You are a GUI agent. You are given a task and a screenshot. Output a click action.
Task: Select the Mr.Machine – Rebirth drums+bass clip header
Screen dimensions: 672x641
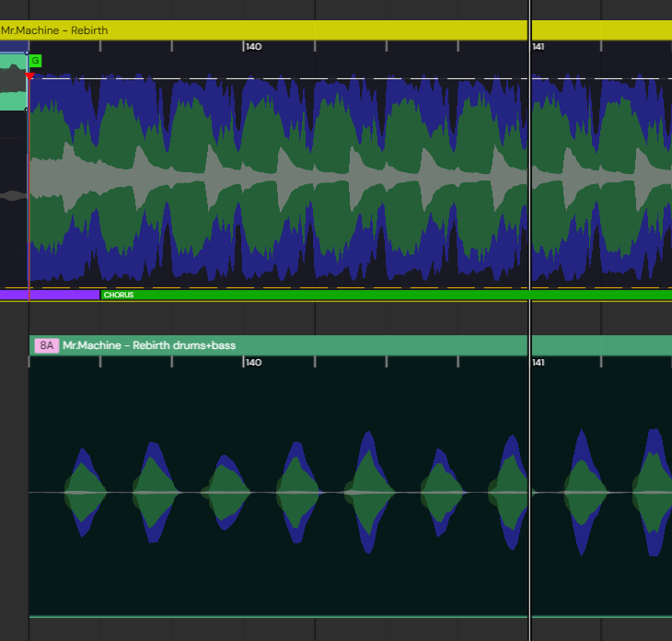pos(276,345)
